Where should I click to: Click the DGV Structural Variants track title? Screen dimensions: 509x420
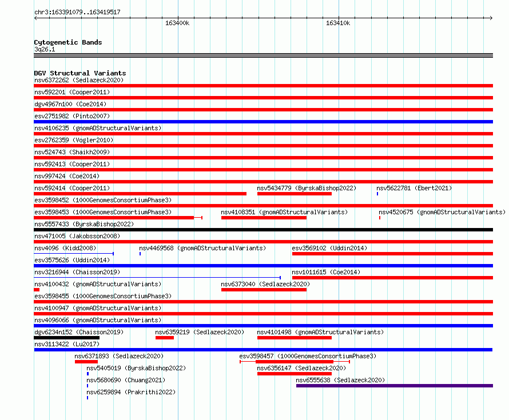tap(80, 73)
